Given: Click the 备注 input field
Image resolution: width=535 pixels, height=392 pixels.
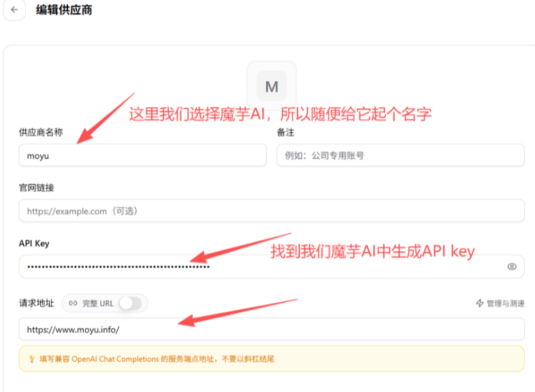Looking at the screenshot, I should tap(400, 156).
